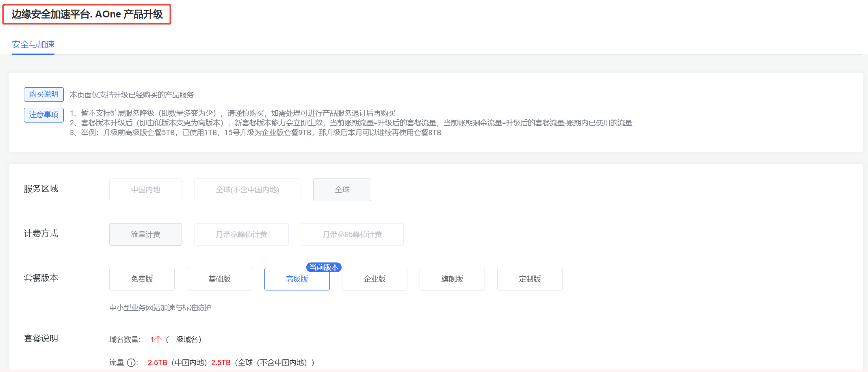Click note line starting 2、套餐版本升级后
The height and width of the screenshot is (372, 868).
[x=351, y=123]
